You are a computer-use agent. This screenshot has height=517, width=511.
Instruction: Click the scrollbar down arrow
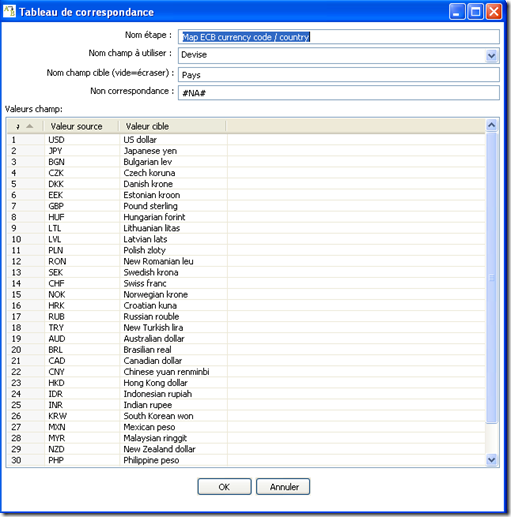[491, 460]
